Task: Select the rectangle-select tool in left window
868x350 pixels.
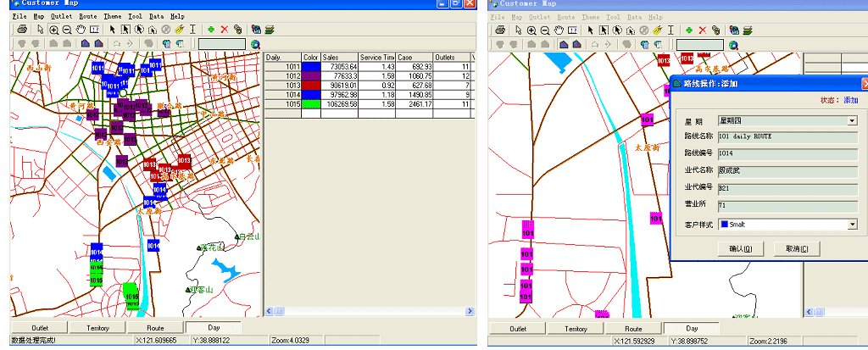Action: [x=125, y=30]
